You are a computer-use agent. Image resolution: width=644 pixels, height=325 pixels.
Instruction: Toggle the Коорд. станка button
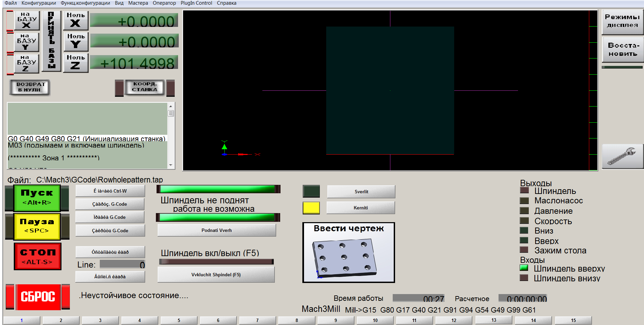[x=145, y=87]
